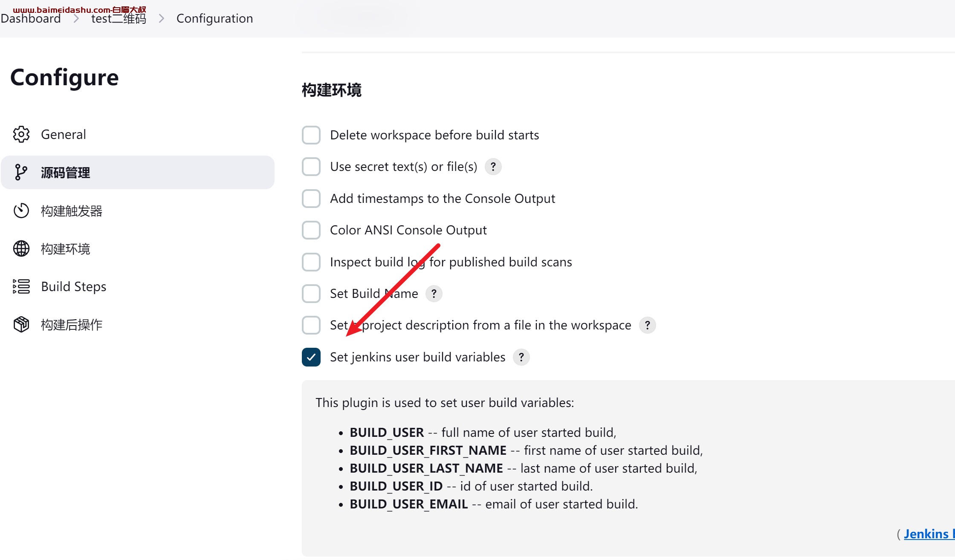Open 构建触发器 clock icon in sidebar
Screen dimensions: 955x560
point(21,211)
